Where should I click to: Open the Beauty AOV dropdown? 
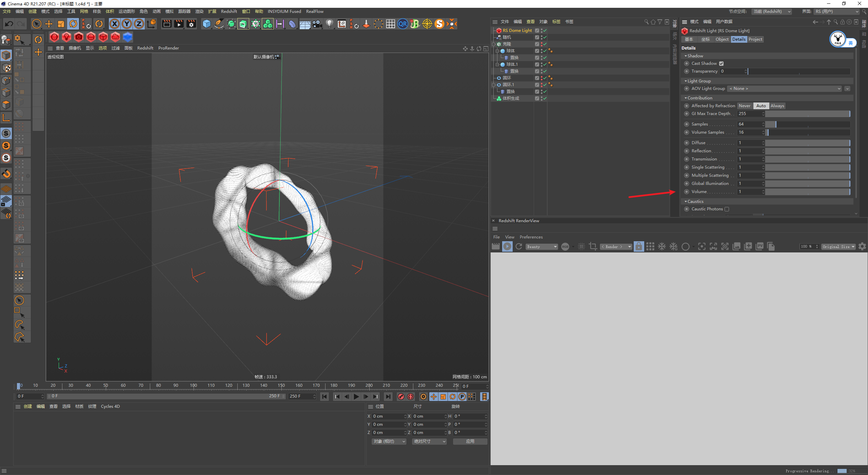(541, 247)
